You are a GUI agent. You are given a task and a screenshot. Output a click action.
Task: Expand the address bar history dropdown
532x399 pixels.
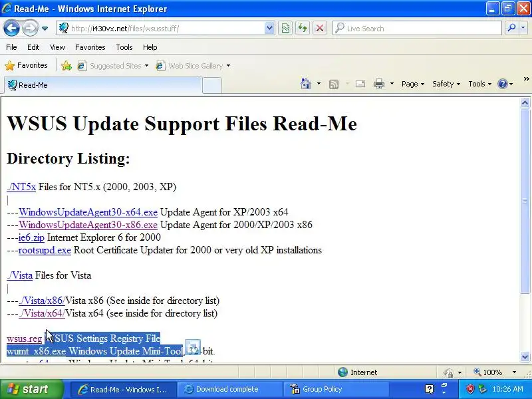269,28
